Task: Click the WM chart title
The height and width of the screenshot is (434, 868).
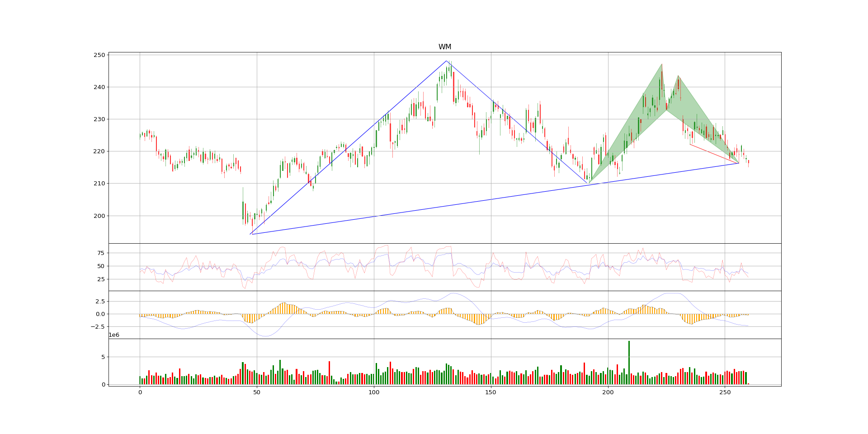Action: point(444,47)
